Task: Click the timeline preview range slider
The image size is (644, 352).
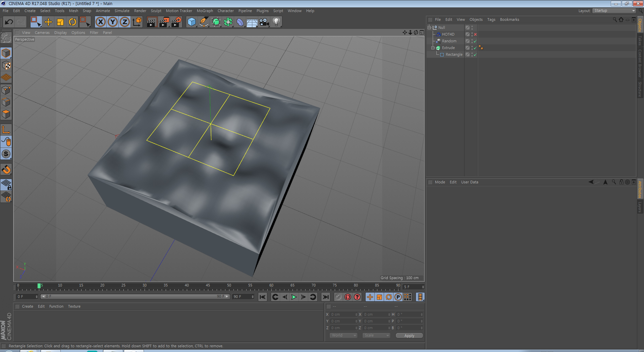Action: (x=135, y=297)
